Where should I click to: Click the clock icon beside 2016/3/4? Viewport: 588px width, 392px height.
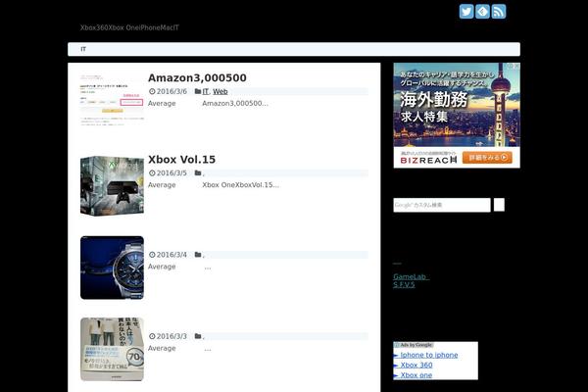[x=152, y=255]
